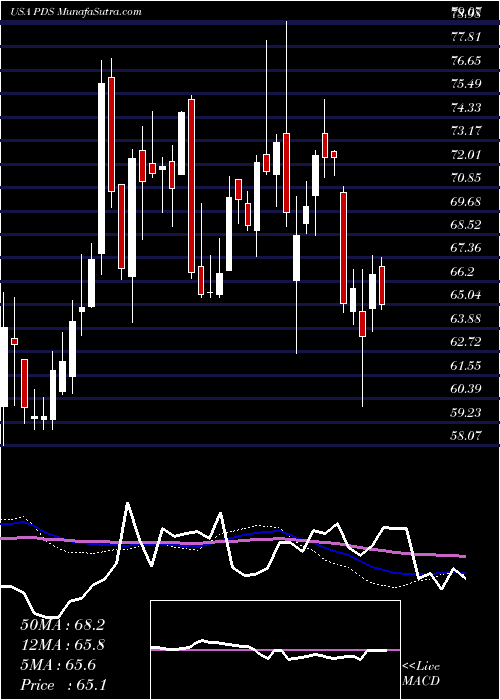Select the 67.36 axis label
500x700 pixels.
pyautogui.click(x=466, y=248)
